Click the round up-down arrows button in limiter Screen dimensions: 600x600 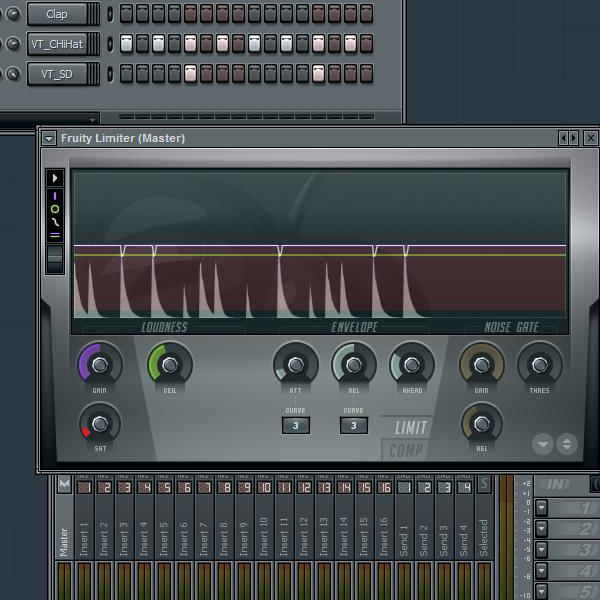(567, 444)
